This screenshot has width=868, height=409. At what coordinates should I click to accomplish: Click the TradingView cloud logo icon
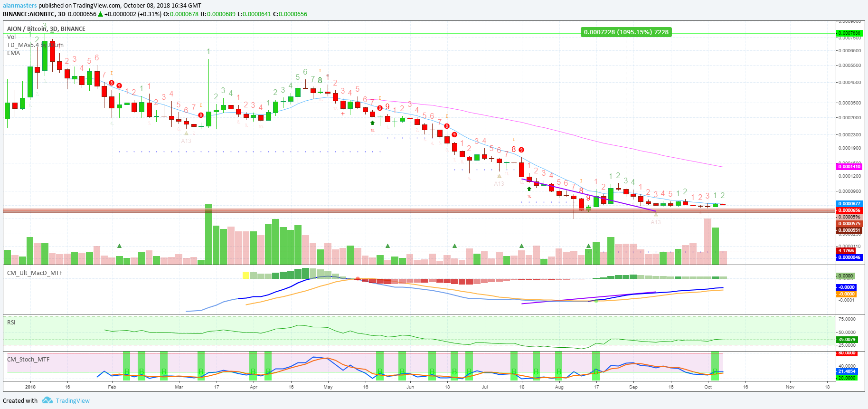[47, 400]
